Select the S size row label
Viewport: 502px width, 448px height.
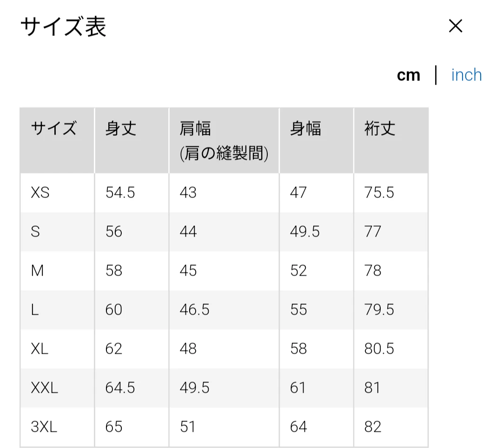click(35, 232)
